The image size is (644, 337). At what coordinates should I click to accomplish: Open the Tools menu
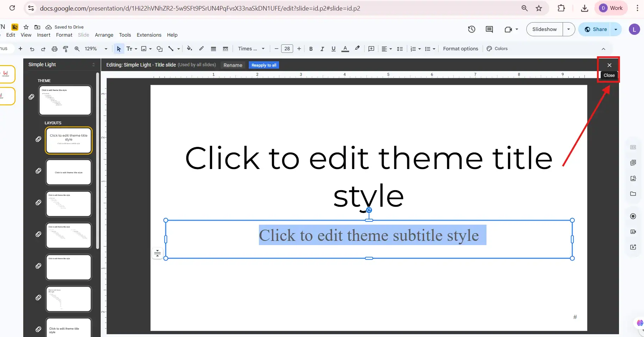point(125,35)
